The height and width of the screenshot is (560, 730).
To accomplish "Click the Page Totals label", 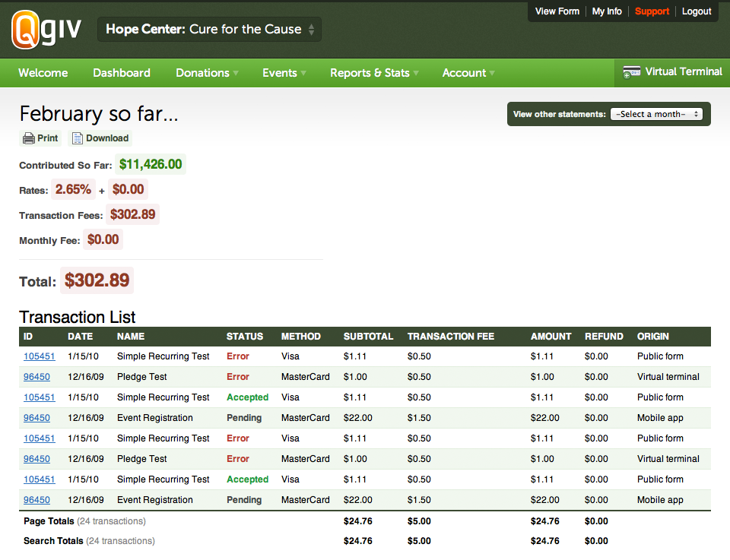I will pos(49,521).
